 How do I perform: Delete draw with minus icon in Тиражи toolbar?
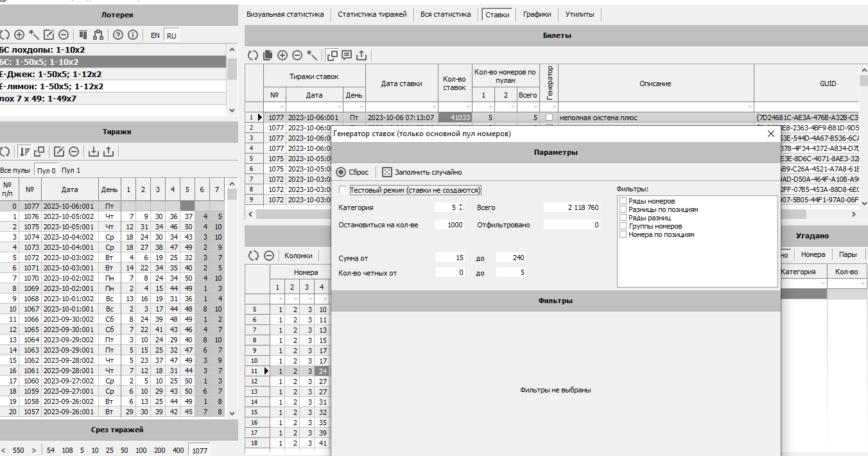pos(74,152)
